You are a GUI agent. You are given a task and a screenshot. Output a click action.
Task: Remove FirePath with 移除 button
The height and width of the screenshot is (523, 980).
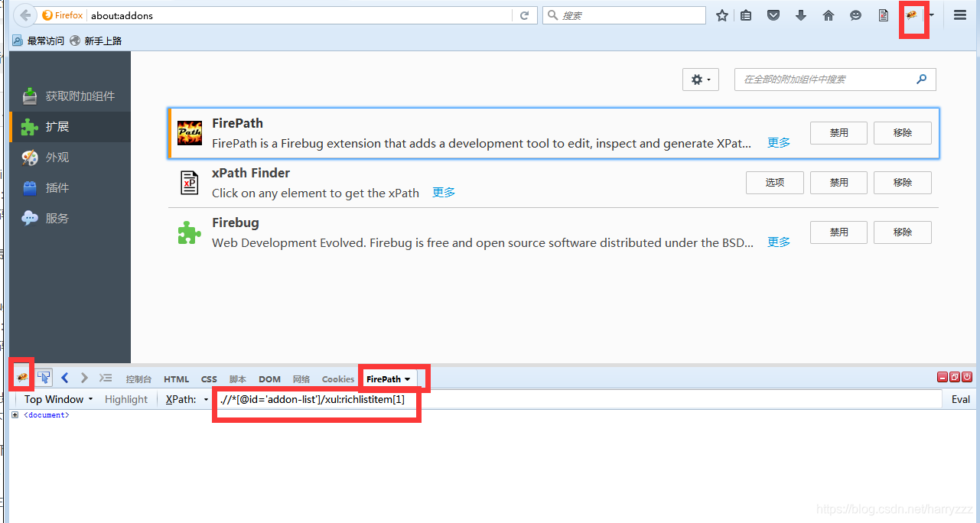point(903,133)
